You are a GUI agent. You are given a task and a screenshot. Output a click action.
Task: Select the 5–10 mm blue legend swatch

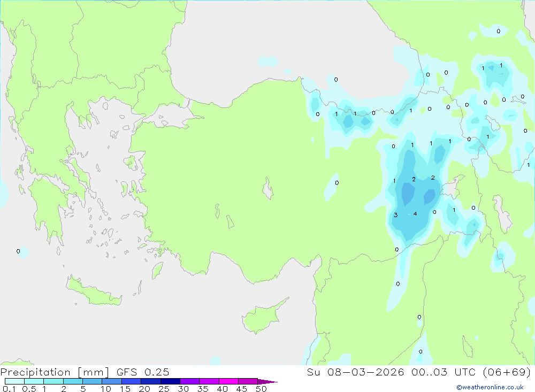click(92, 381)
